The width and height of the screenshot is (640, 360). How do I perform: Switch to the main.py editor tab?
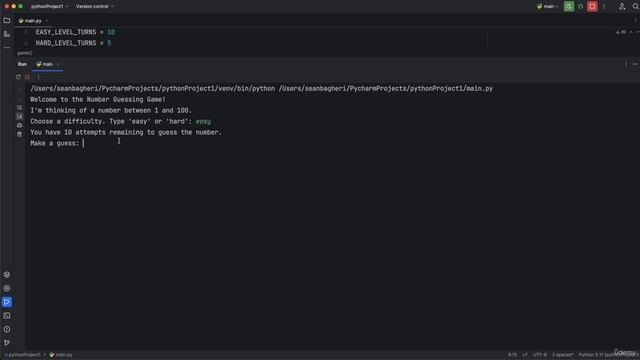click(33, 20)
